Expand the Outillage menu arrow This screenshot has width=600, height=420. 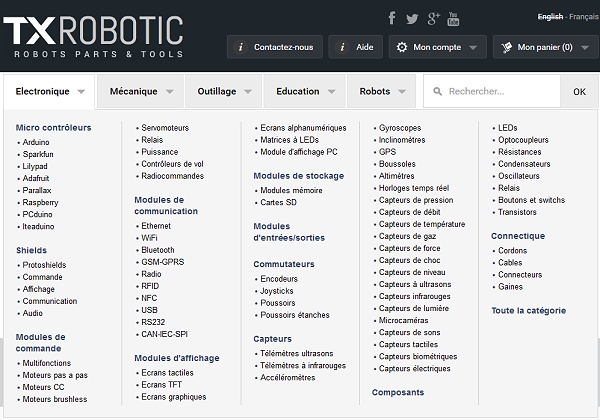pyautogui.click(x=248, y=92)
